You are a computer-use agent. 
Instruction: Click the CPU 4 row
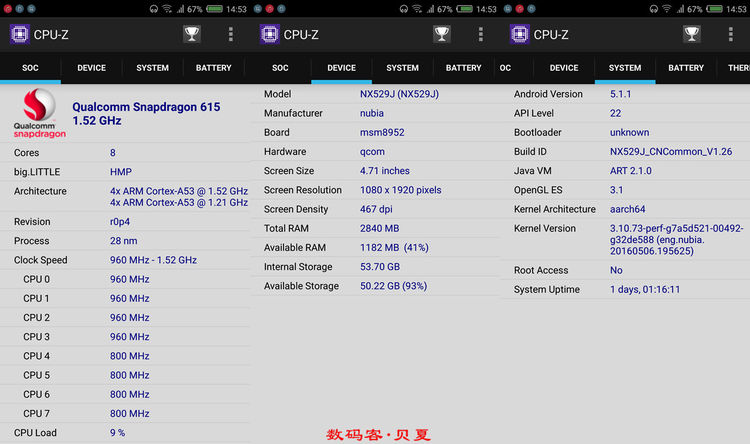(x=125, y=355)
